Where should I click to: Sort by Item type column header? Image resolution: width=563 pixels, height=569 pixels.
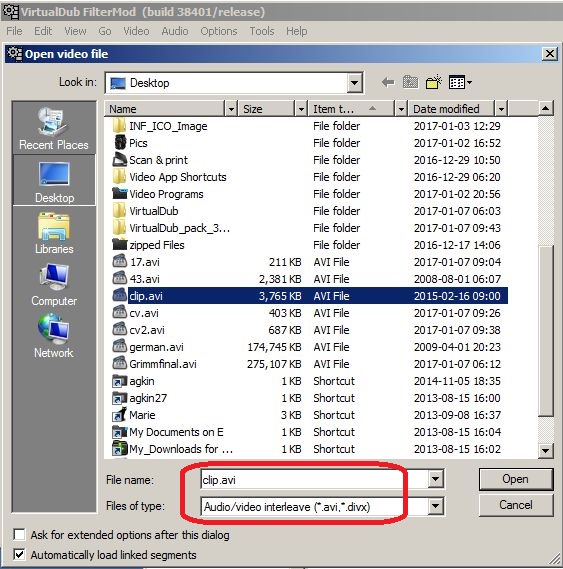(x=351, y=109)
